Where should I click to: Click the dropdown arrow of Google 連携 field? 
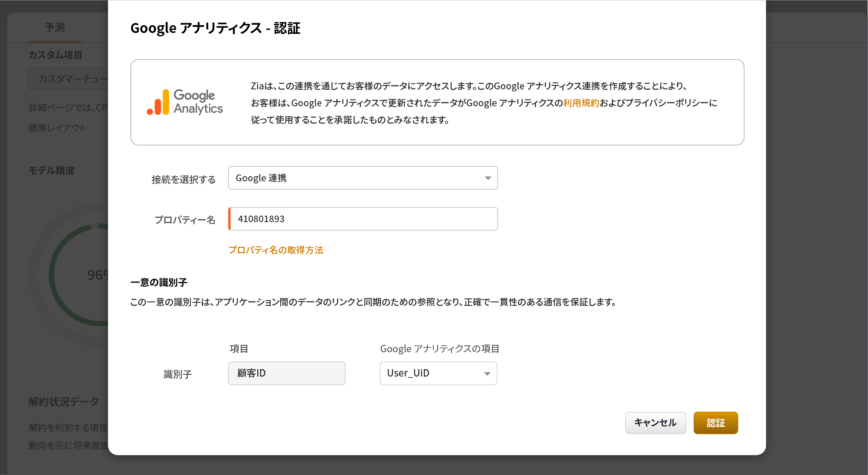pos(488,178)
